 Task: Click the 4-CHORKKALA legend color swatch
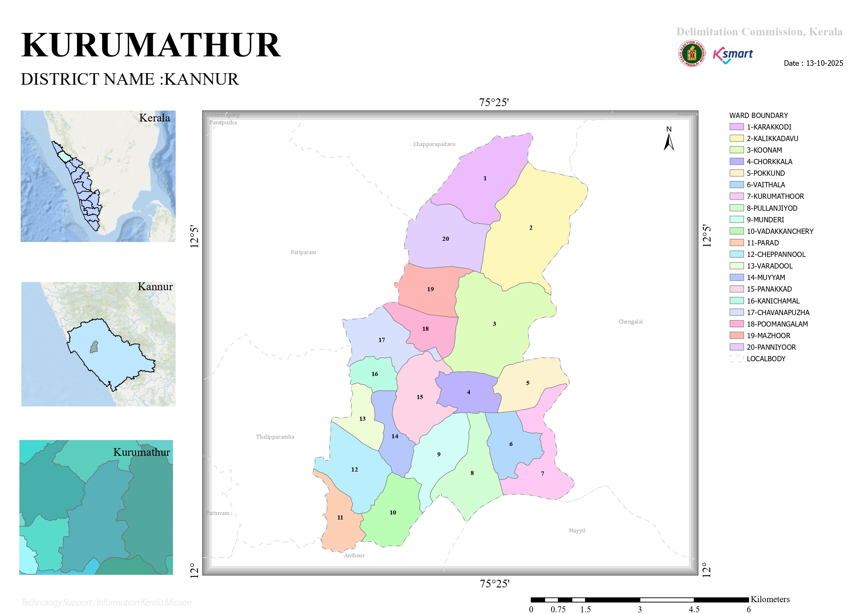(x=736, y=161)
